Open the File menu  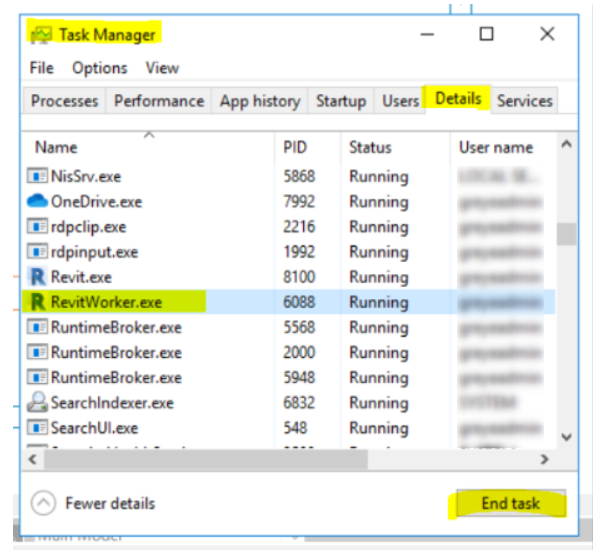42,68
